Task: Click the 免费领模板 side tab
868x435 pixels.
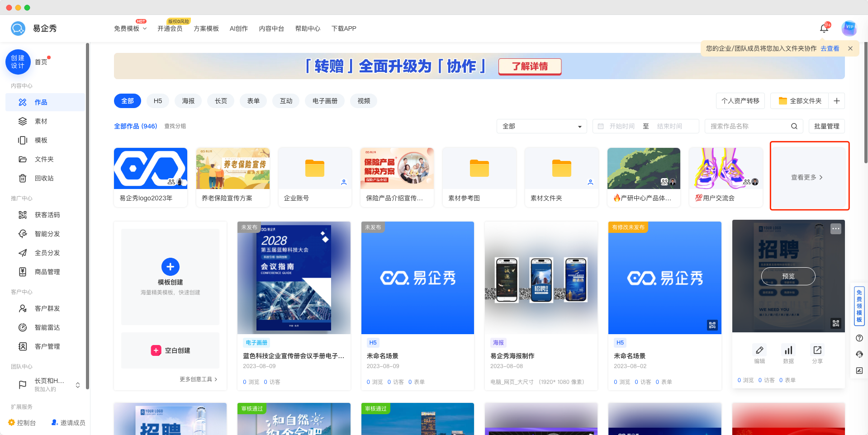Action: (x=859, y=306)
